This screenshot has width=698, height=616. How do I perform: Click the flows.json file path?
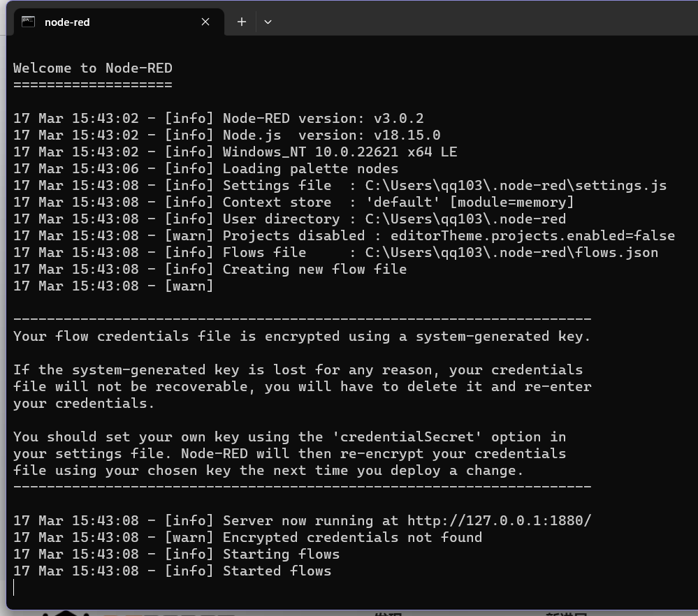tap(511, 253)
